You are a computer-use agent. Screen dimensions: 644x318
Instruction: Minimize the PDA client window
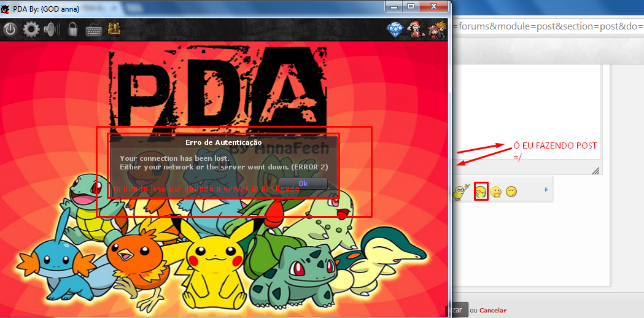(395, 6)
